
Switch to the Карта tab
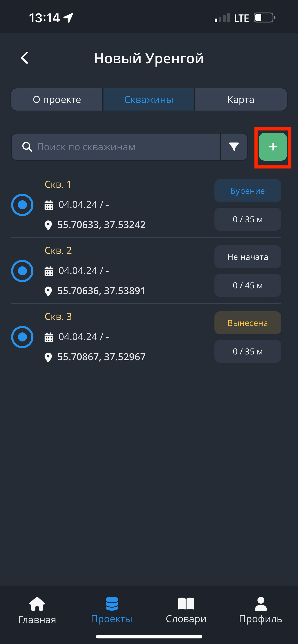(241, 99)
